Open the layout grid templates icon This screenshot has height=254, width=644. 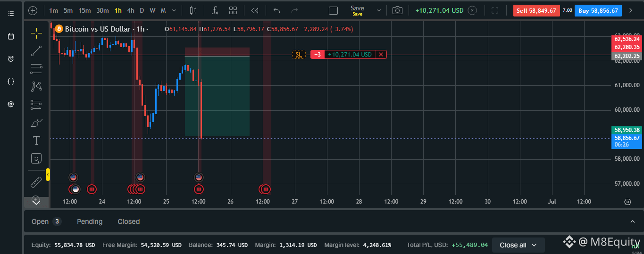click(x=233, y=10)
